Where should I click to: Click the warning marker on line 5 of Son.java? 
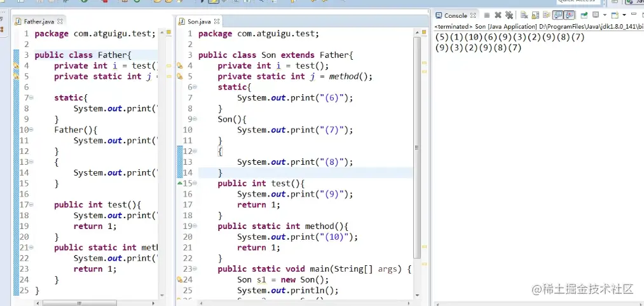(179, 76)
